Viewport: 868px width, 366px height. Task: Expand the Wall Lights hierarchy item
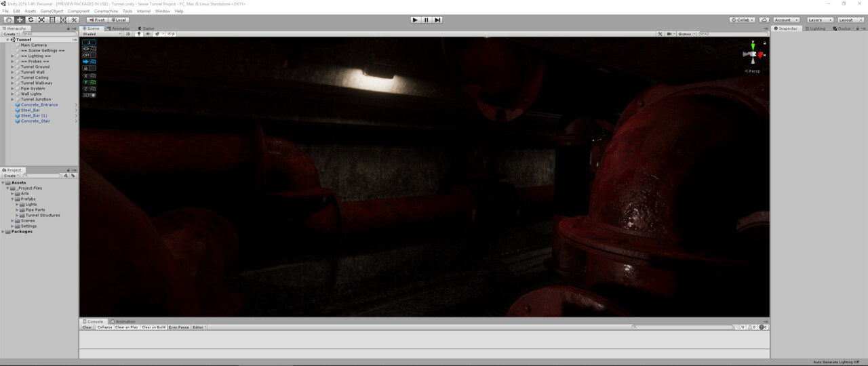(12, 94)
